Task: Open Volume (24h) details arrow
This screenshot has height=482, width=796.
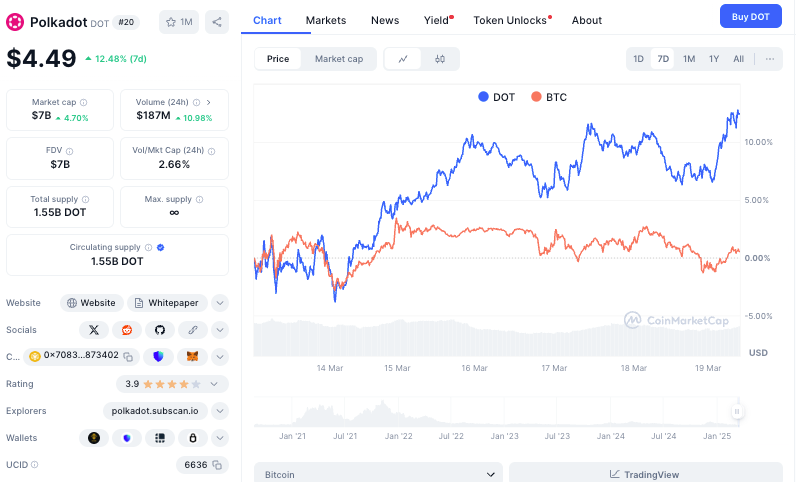Action: coord(209,102)
